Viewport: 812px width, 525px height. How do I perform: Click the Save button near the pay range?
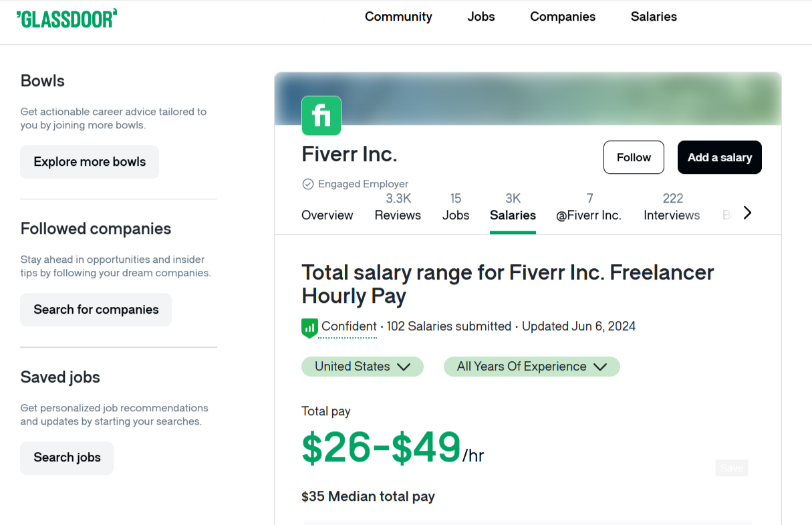coord(730,467)
